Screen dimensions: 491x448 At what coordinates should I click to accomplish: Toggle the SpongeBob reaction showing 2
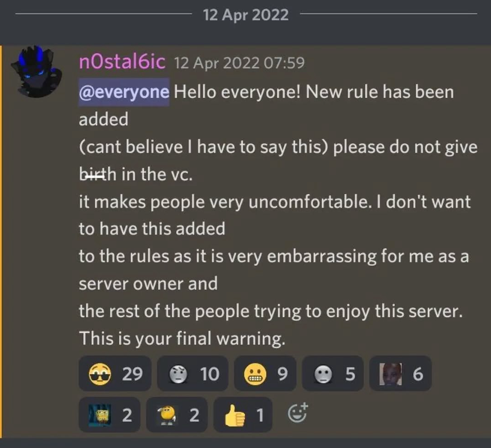[x=109, y=415]
